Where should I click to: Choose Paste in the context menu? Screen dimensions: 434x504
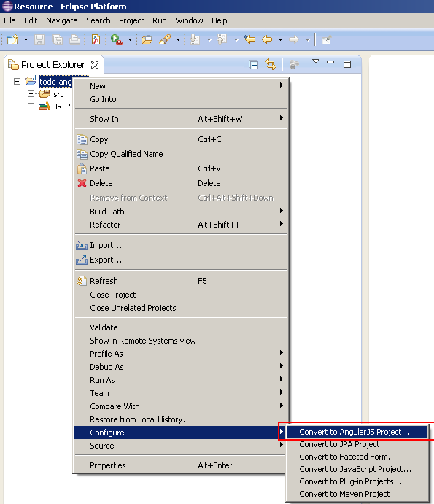[180, 168]
